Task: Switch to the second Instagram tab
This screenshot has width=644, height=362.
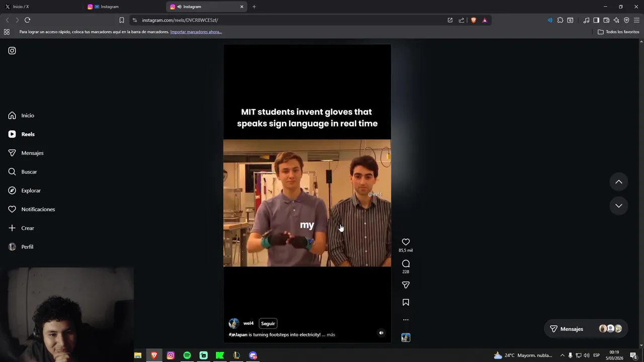Action: click(124, 7)
